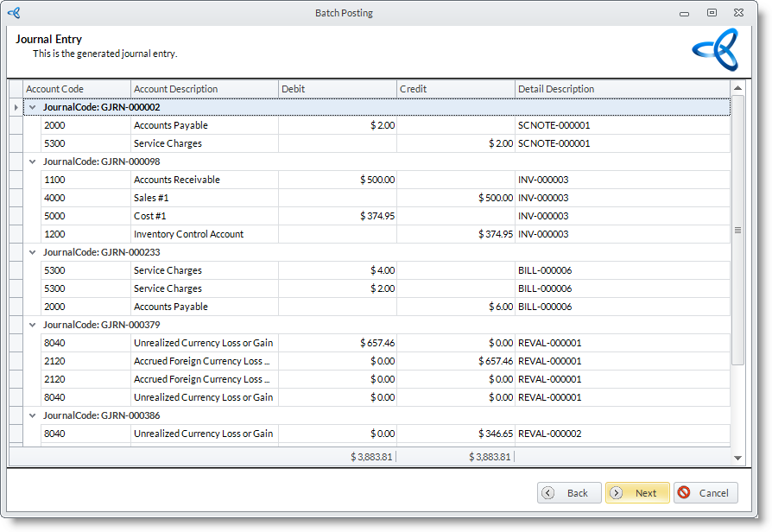
Task: Collapse the JournalCode GJRN-000233 group
Action: click(x=33, y=252)
